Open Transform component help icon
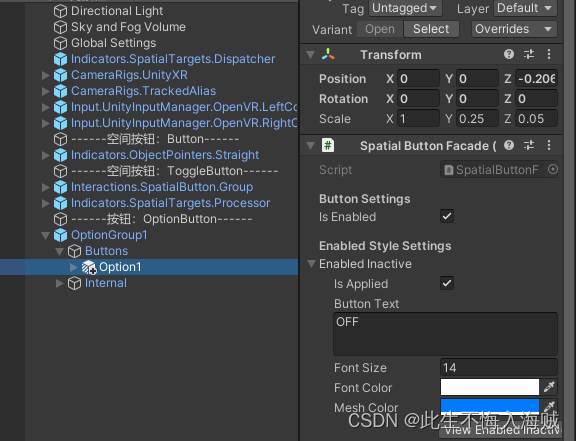Viewport: 576px width, 441px height. click(x=509, y=54)
